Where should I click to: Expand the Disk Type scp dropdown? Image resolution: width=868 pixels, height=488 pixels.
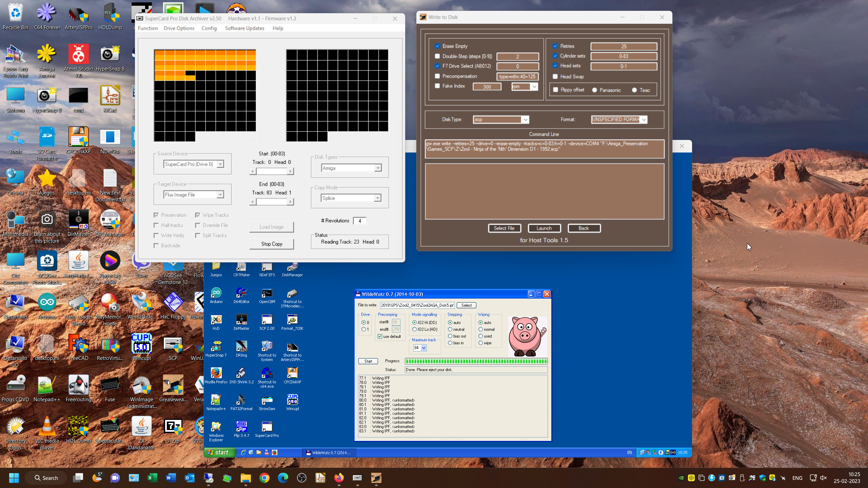[525, 120]
